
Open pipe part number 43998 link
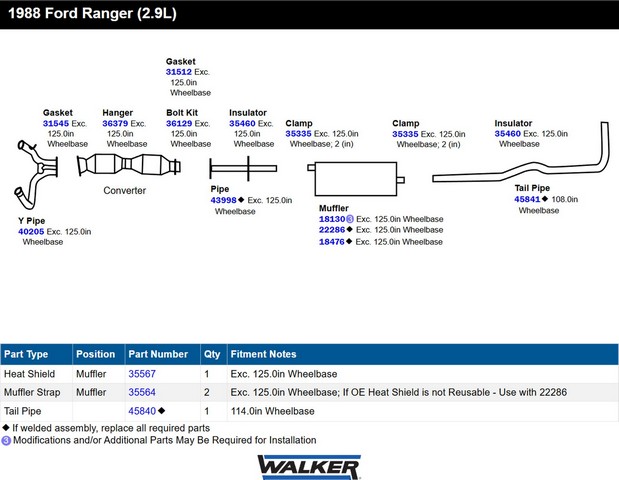[223, 201]
